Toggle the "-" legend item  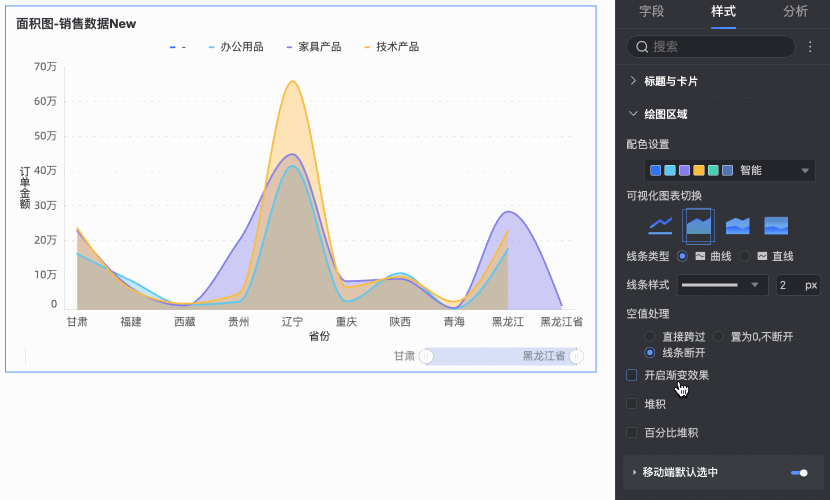point(177,47)
